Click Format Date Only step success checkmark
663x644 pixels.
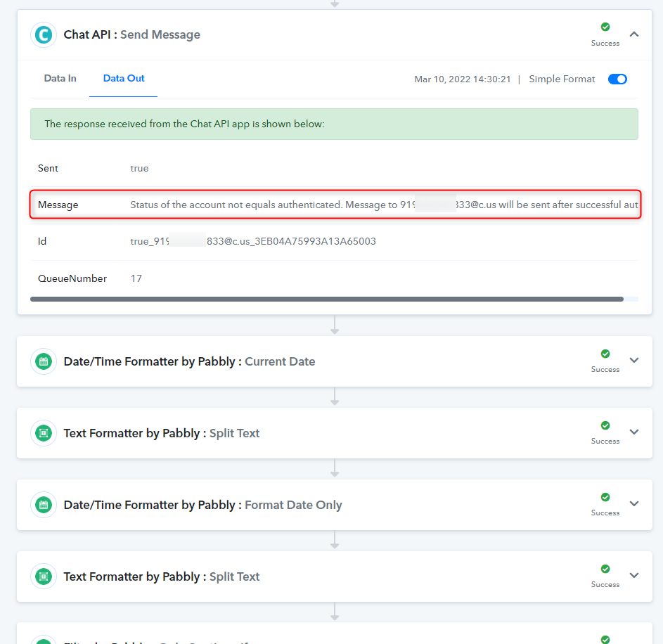pyautogui.click(x=605, y=497)
